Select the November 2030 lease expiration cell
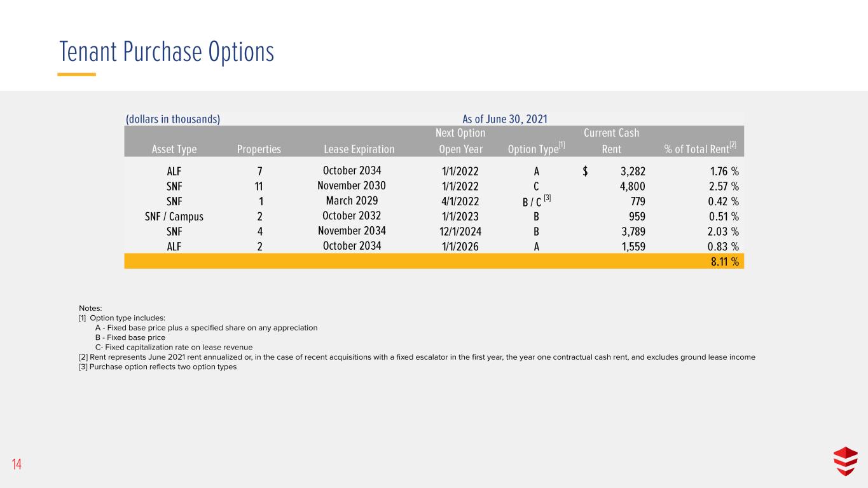The image size is (868, 488). pyautogui.click(x=352, y=186)
